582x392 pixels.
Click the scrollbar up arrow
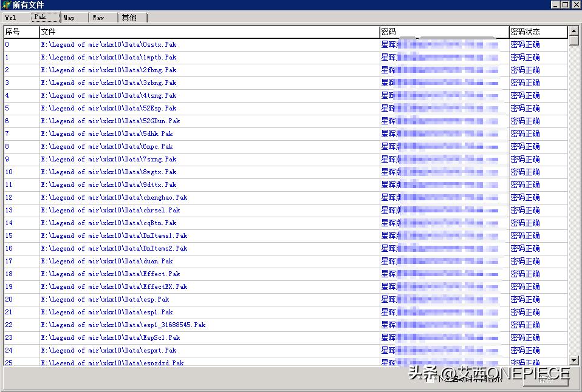coord(574,31)
